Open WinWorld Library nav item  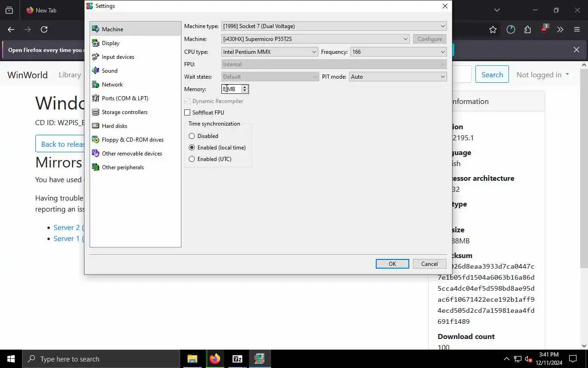[x=70, y=75]
